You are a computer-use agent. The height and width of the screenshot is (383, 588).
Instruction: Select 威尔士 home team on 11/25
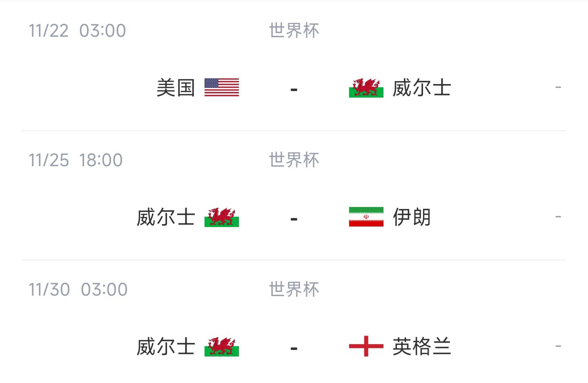tap(166, 217)
